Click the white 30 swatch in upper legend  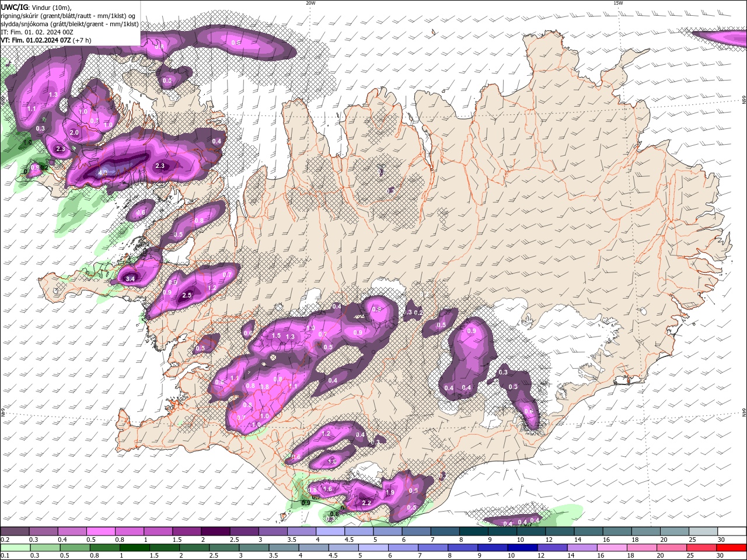732,531
